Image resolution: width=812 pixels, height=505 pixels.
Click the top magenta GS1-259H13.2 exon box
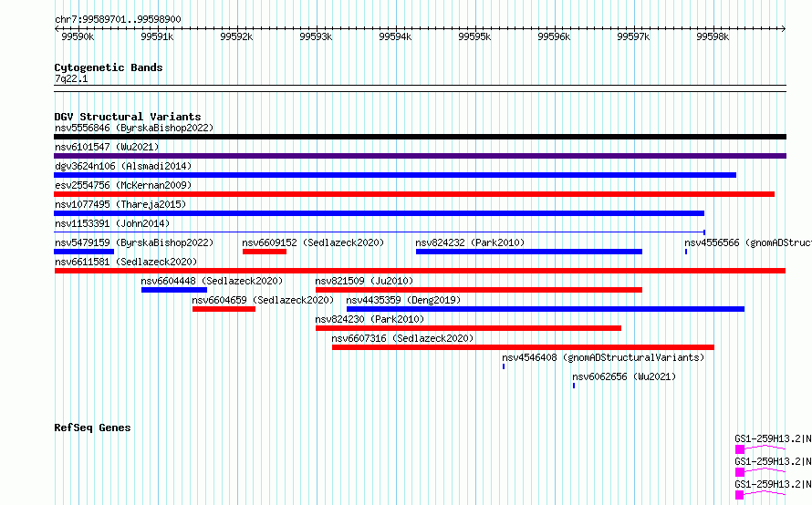740,449
